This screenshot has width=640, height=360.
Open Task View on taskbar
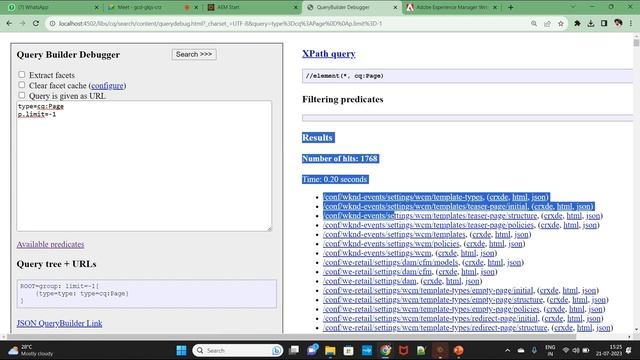click(x=294, y=351)
